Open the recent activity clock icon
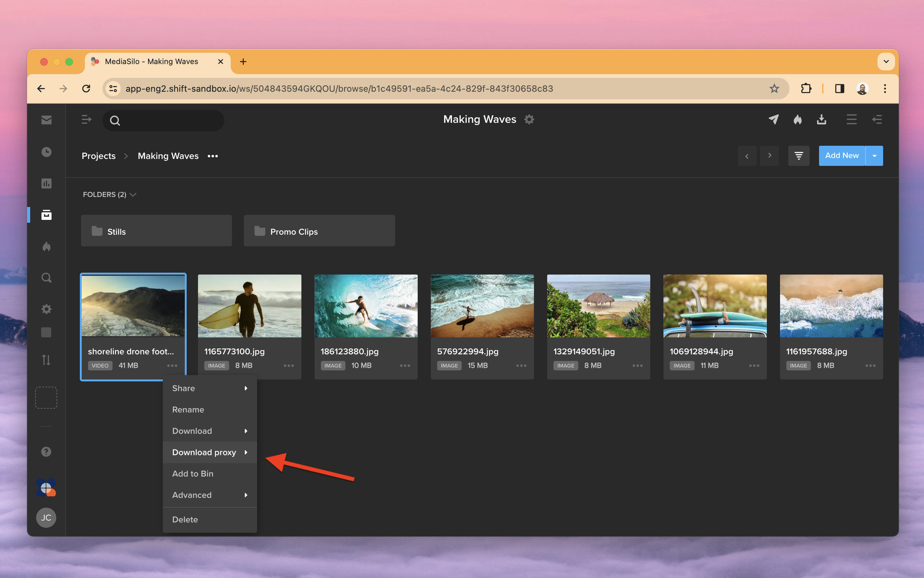924x578 pixels. click(x=46, y=152)
